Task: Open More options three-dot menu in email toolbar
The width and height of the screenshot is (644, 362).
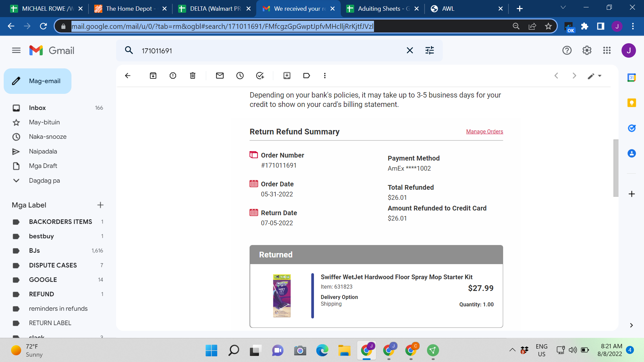Action: click(x=325, y=76)
